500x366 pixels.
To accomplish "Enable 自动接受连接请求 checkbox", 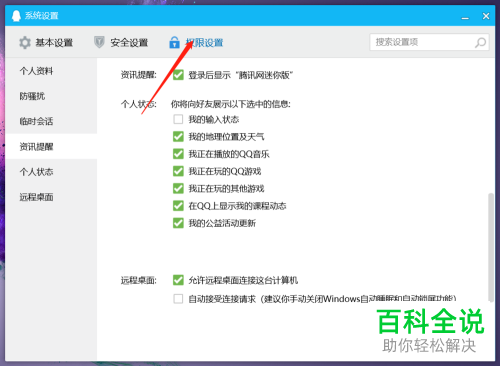I will (178, 299).
